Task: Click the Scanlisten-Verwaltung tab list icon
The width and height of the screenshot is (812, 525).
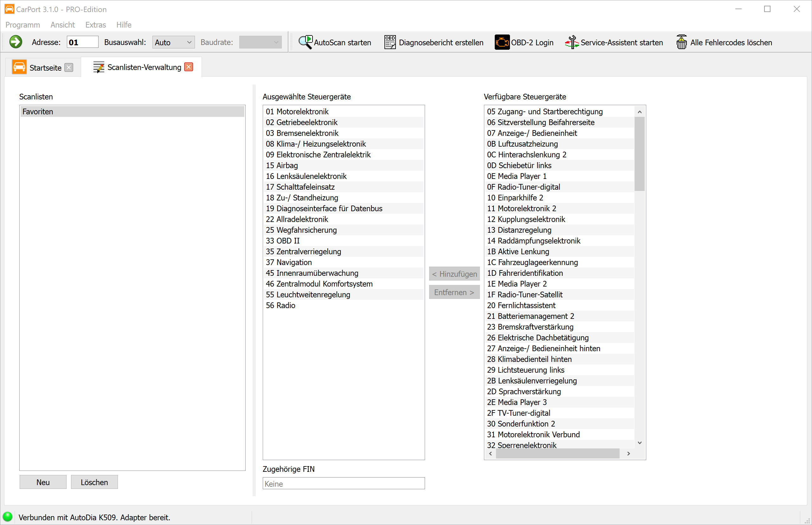Action: point(99,67)
